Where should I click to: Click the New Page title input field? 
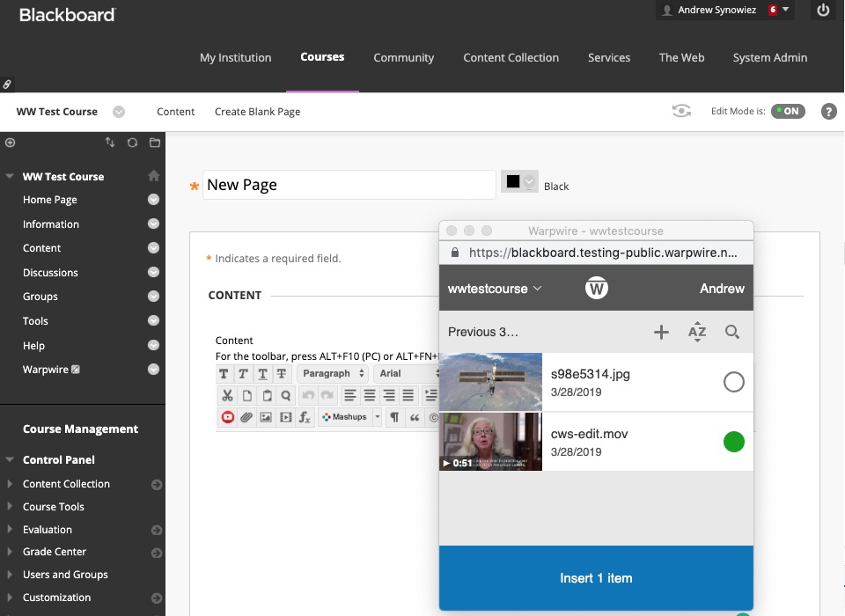(349, 185)
